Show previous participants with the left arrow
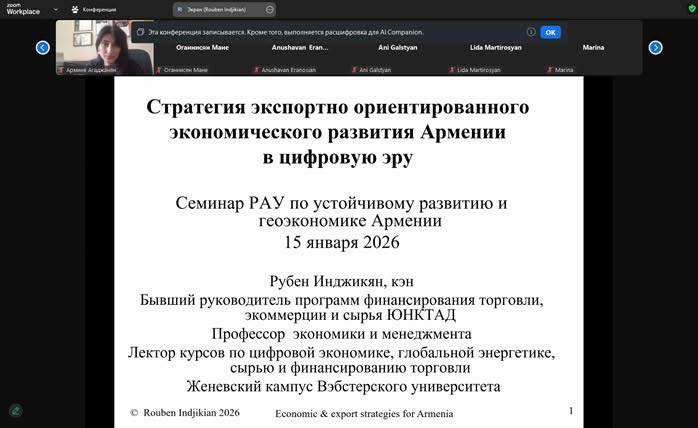The width and height of the screenshot is (698, 428). pos(43,47)
